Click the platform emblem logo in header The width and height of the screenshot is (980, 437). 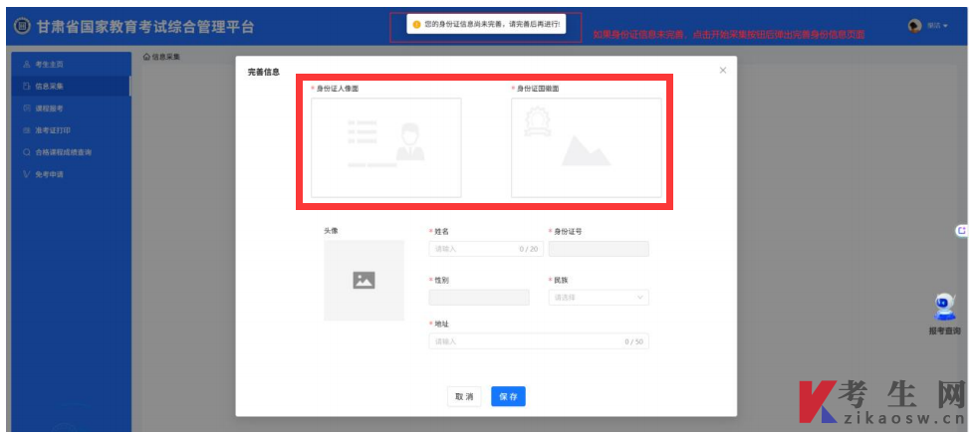tap(23, 26)
